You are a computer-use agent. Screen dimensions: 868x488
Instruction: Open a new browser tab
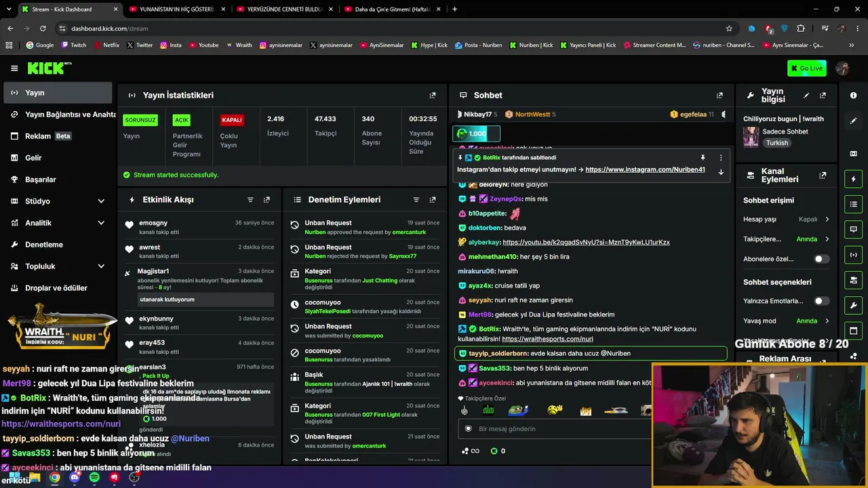454,9
